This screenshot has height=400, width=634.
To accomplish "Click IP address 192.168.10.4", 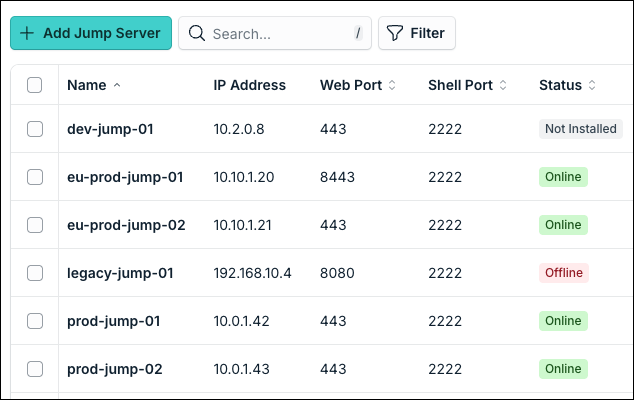I will tap(252, 273).
